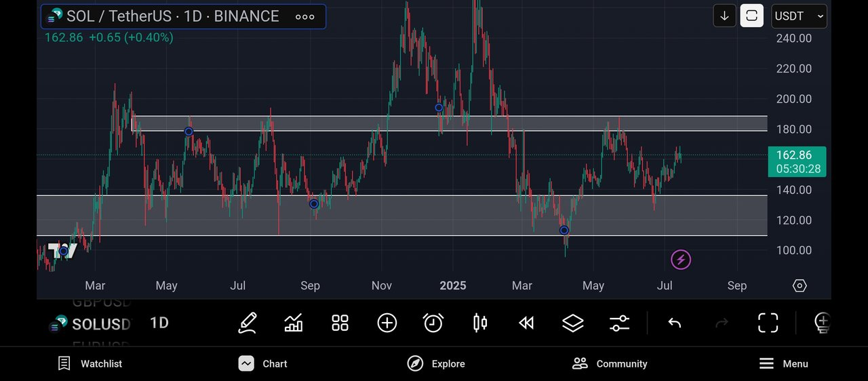The width and height of the screenshot is (868, 381).
Task: Select the marker point at September low
Action: 314,204
